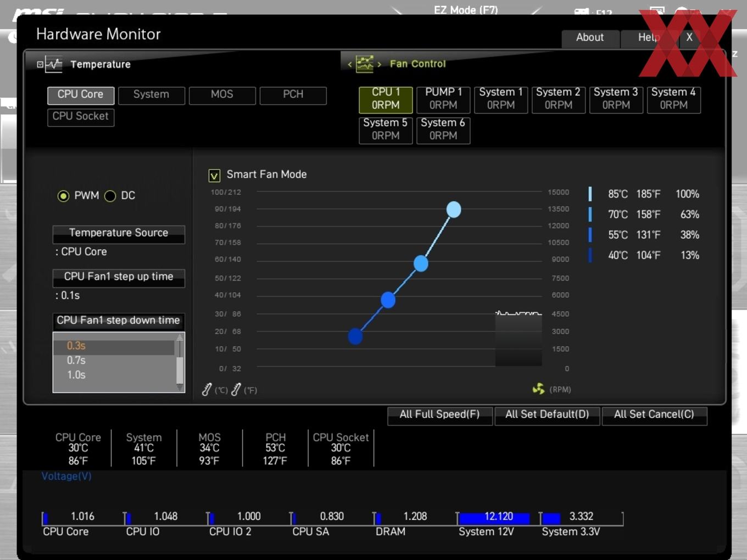Select the System 3 fan tab
747x560 pixels.
pyautogui.click(x=616, y=99)
